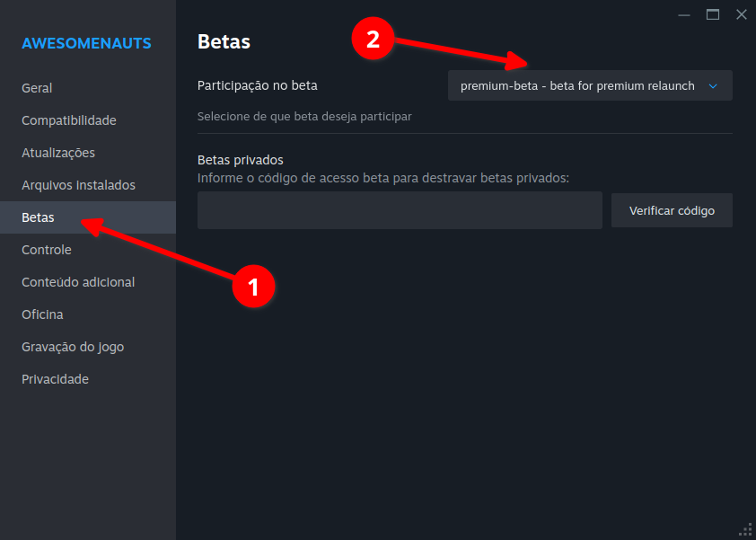Go to Gravação do jogo settings
Screen dimensions: 756x540
[x=73, y=347]
